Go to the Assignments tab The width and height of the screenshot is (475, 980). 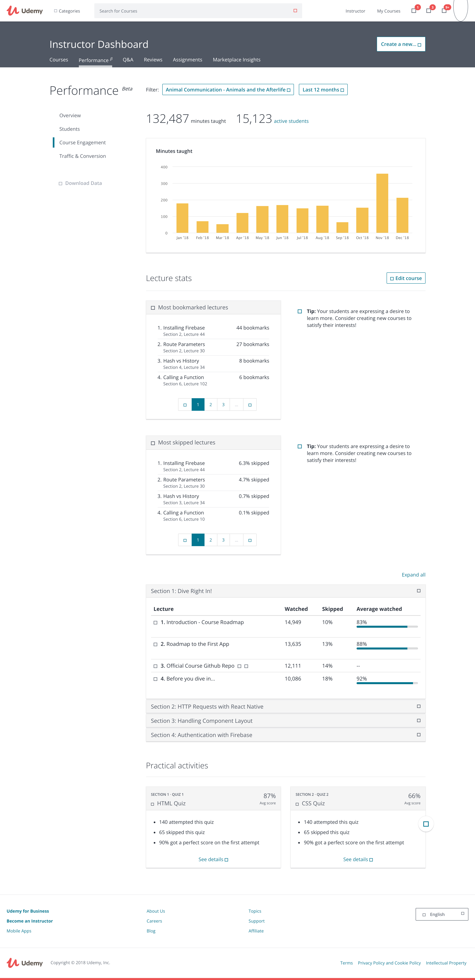coord(187,60)
